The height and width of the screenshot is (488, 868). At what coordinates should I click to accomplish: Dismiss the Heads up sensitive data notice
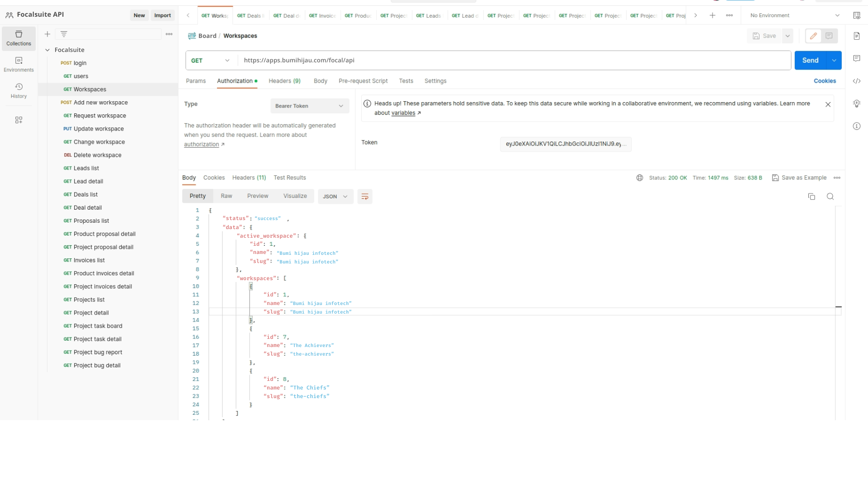click(x=828, y=104)
